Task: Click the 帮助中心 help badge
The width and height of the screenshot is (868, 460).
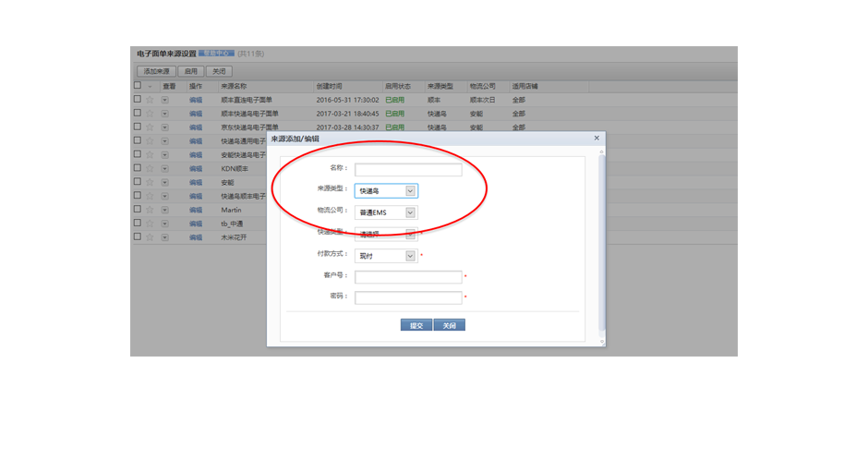Action: point(217,54)
